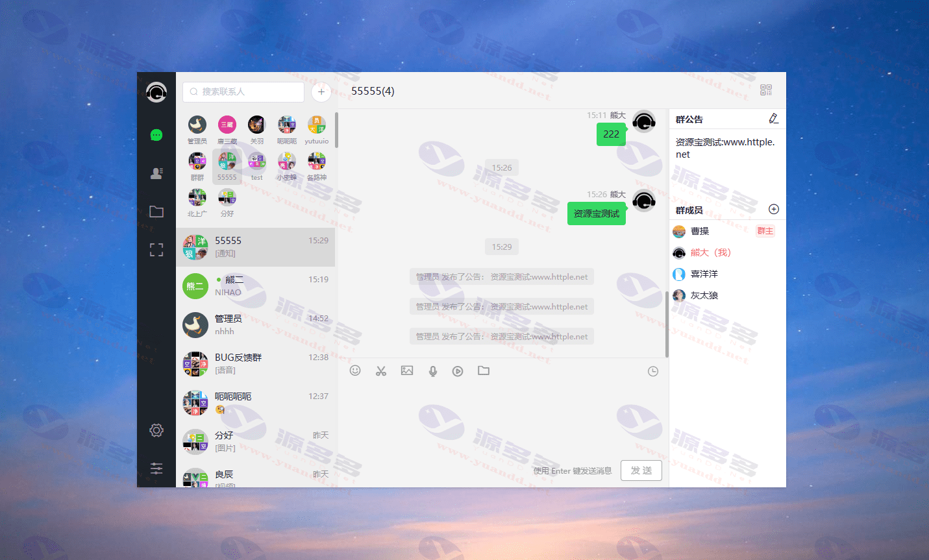Open chat history clock icon

653,371
